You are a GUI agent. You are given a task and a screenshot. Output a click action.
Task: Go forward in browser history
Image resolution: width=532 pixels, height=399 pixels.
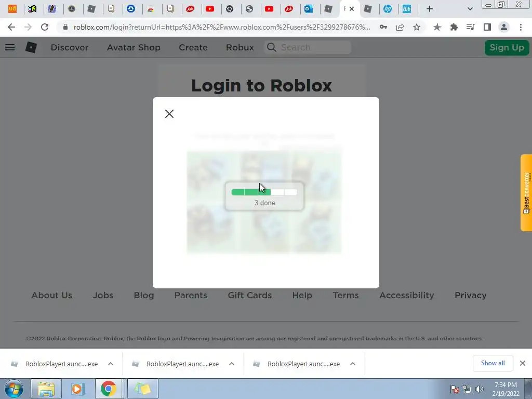(x=28, y=27)
